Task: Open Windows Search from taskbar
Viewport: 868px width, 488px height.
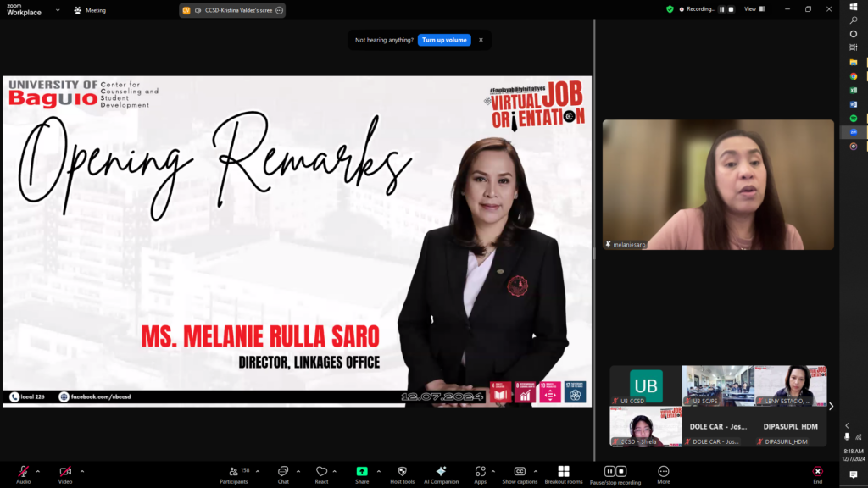Action: click(x=854, y=20)
